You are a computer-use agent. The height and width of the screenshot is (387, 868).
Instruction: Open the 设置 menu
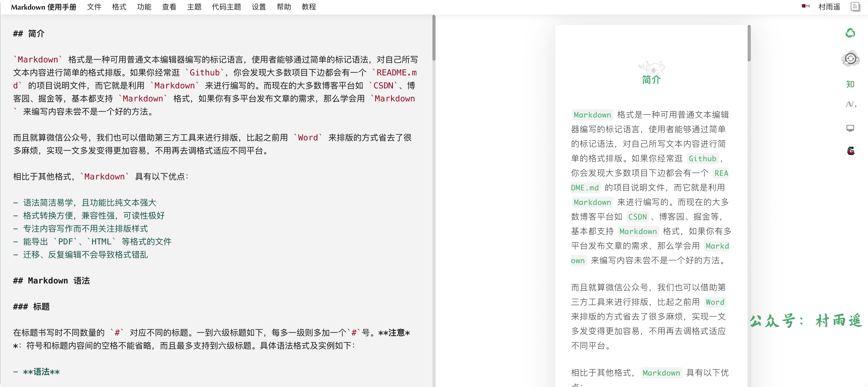tap(258, 7)
